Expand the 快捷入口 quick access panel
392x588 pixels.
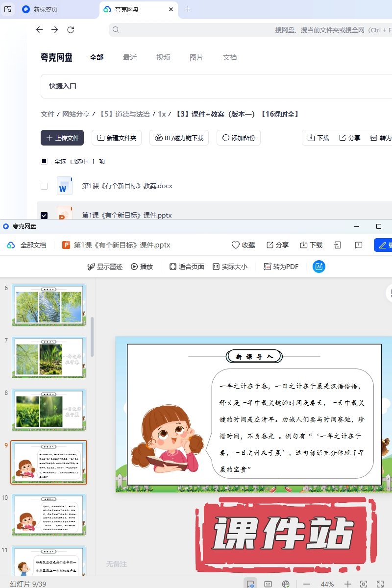(63, 86)
